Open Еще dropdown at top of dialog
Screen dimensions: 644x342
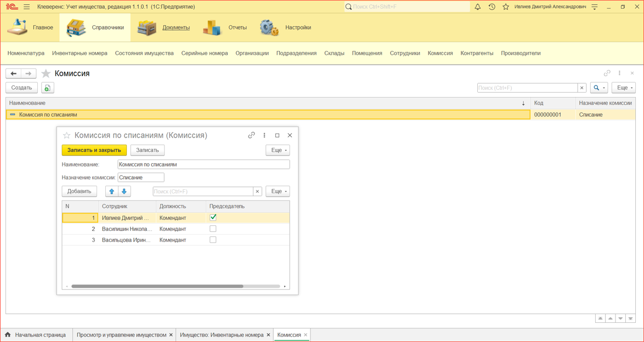pos(278,150)
